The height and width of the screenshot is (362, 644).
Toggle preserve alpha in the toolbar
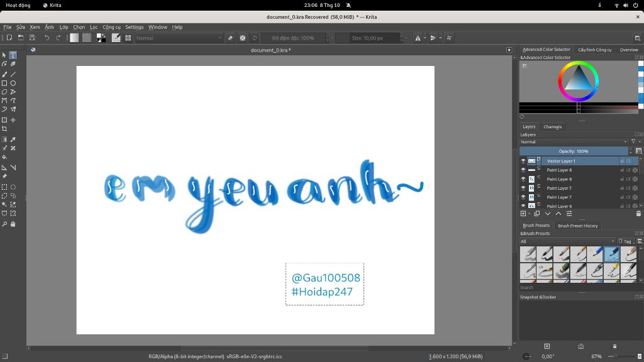point(243,38)
